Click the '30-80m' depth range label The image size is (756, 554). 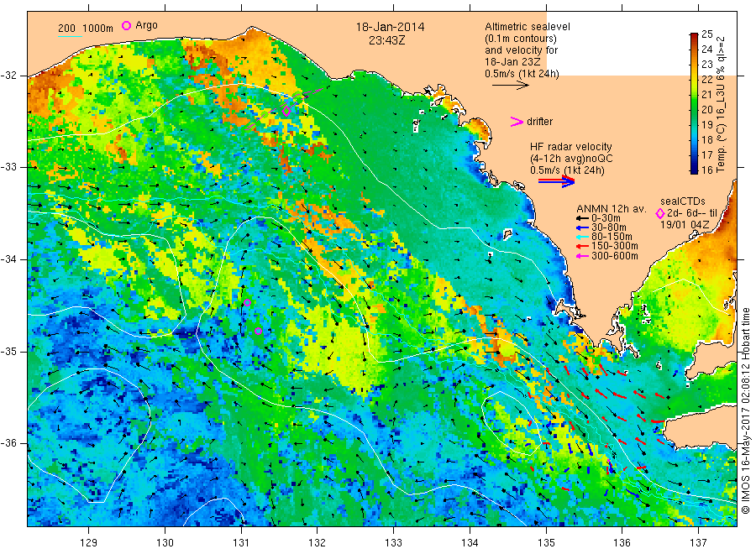[x=609, y=227]
